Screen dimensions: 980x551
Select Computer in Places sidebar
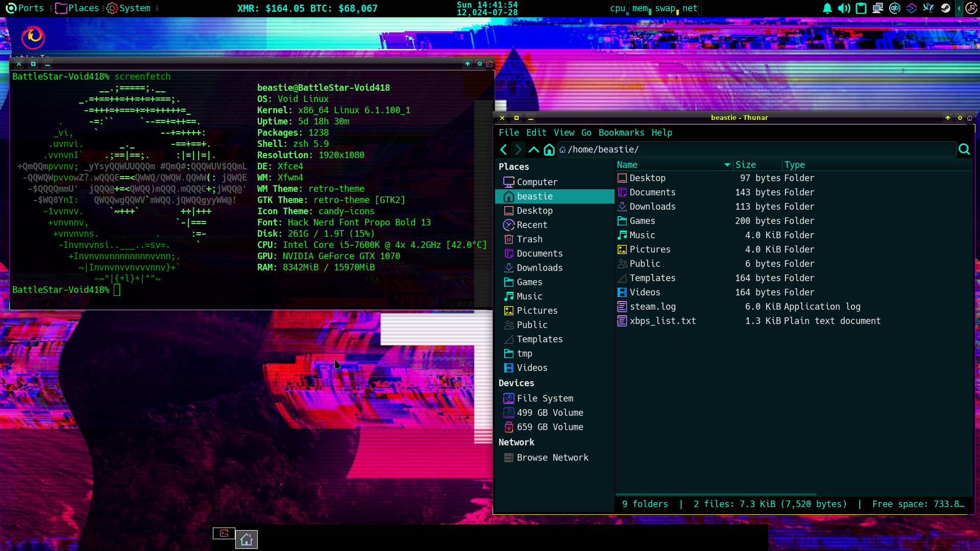555,182
